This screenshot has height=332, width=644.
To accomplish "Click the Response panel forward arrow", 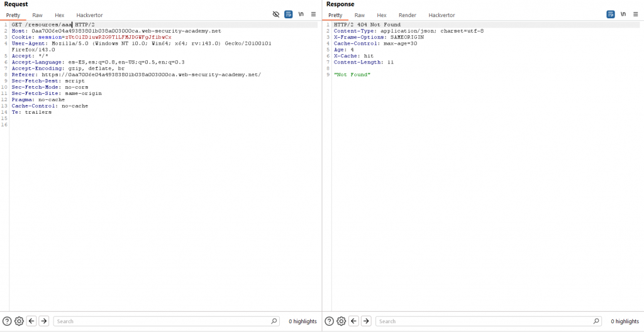I will point(366,321).
